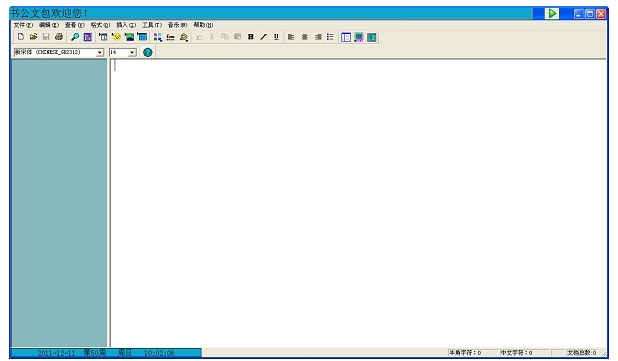
Task: Click the magnifier find icon
Action: point(75,37)
